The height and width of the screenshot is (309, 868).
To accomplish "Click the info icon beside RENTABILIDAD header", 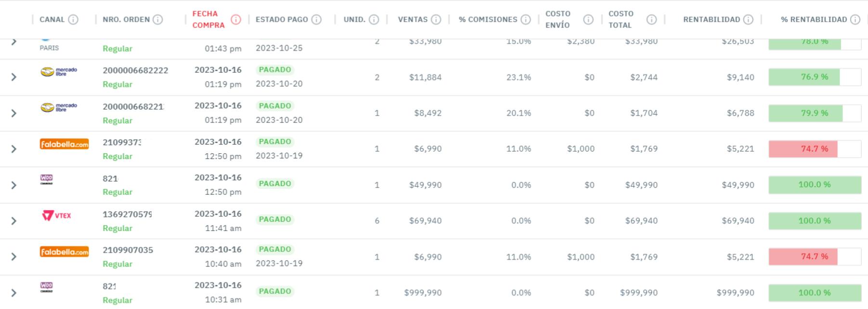I will pos(747,20).
